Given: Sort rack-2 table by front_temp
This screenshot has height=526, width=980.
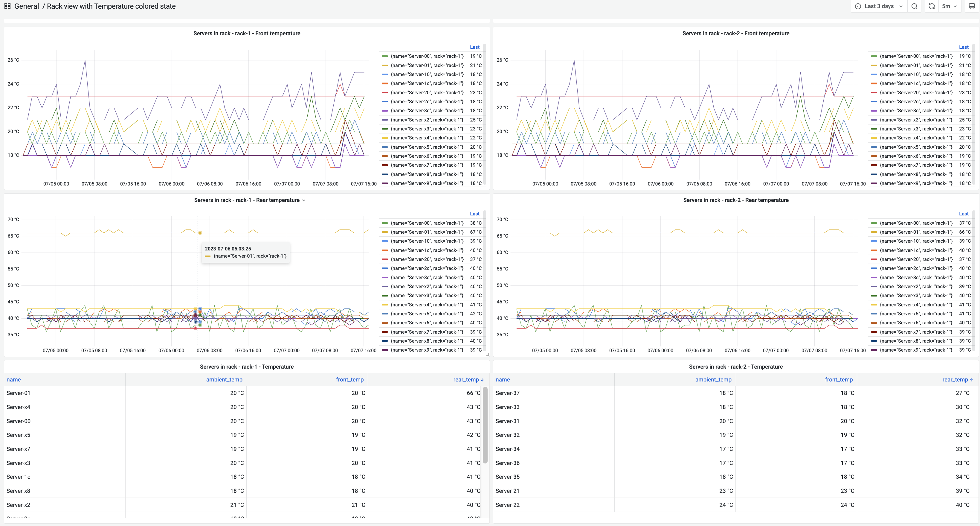Looking at the screenshot, I should pos(839,379).
